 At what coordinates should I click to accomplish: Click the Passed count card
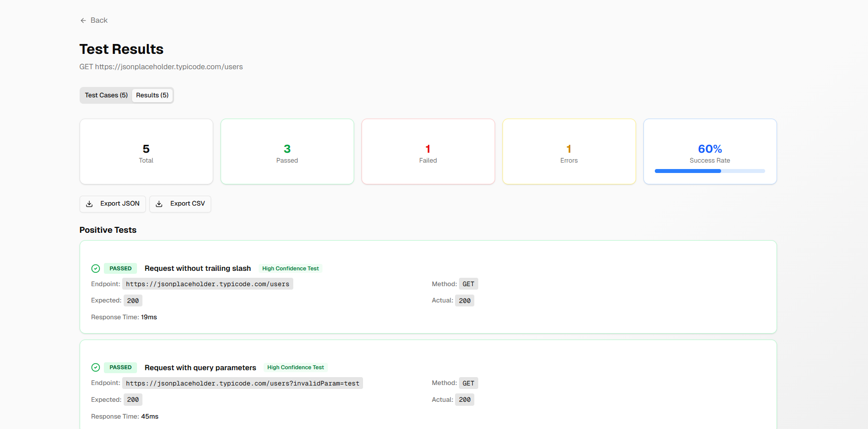point(287,151)
